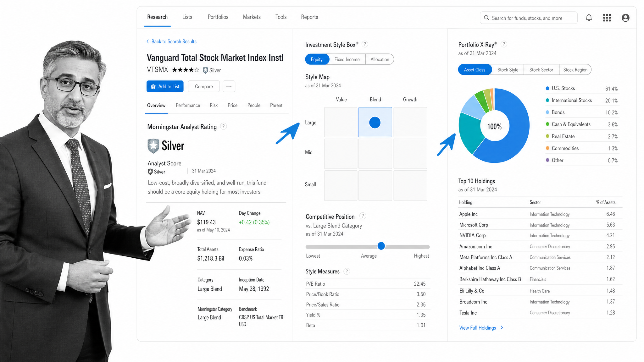Image resolution: width=644 pixels, height=362 pixels.
Task: Click help icon beside Style Measures
Action: 347,271
